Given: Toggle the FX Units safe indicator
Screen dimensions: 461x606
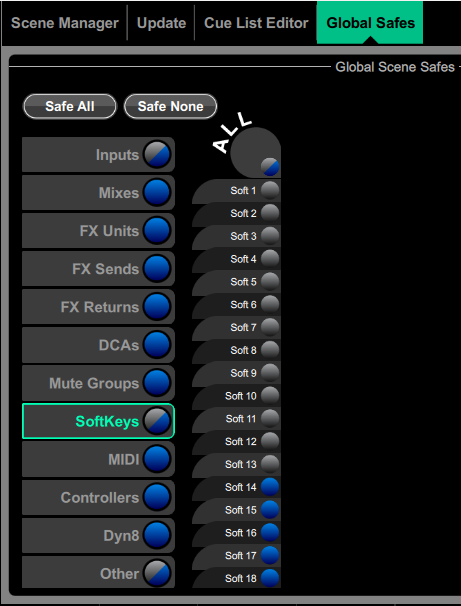Looking at the screenshot, I should click(x=157, y=230).
